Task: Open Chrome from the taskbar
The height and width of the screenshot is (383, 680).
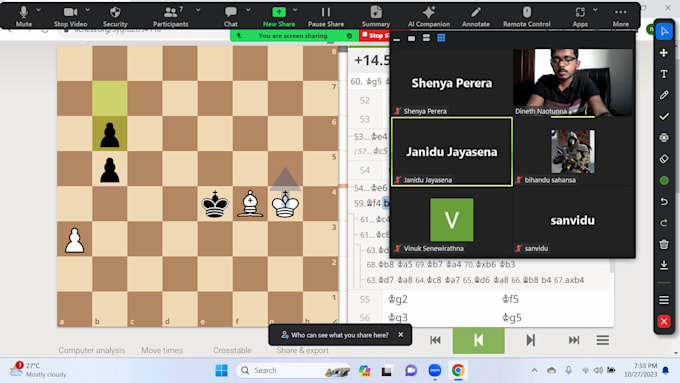Action: (x=458, y=370)
